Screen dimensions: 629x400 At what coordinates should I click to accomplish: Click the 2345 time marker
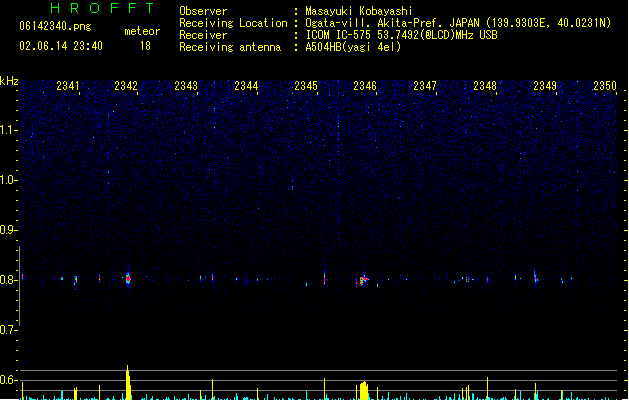306,86
